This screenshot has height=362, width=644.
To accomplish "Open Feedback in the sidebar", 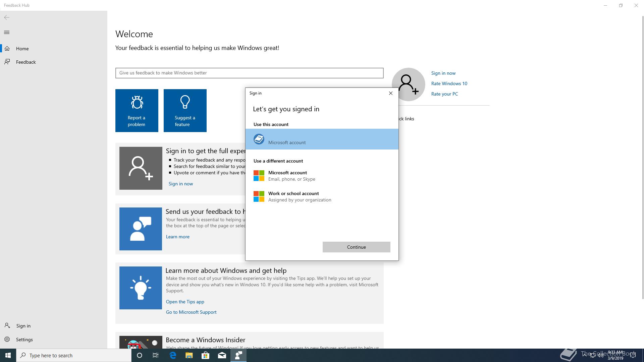I will pyautogui.click(x=54, y=62).
